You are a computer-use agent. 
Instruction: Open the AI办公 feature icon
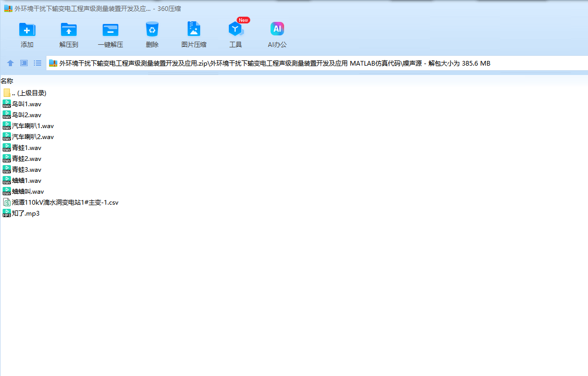[277, 29]
